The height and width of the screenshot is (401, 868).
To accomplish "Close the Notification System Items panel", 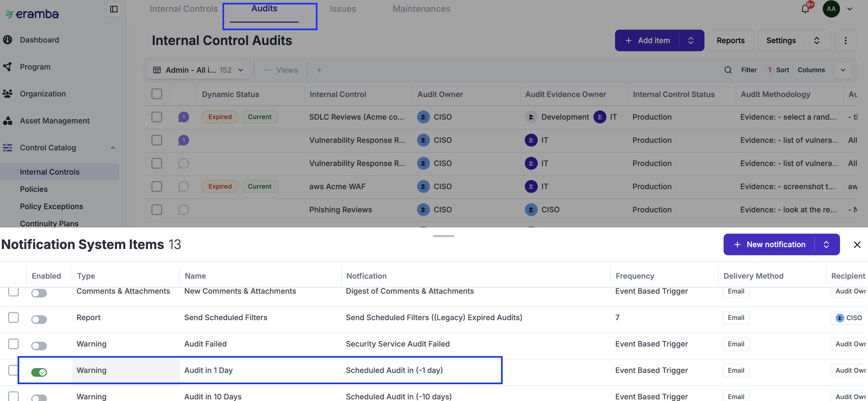I will point(857,245).
